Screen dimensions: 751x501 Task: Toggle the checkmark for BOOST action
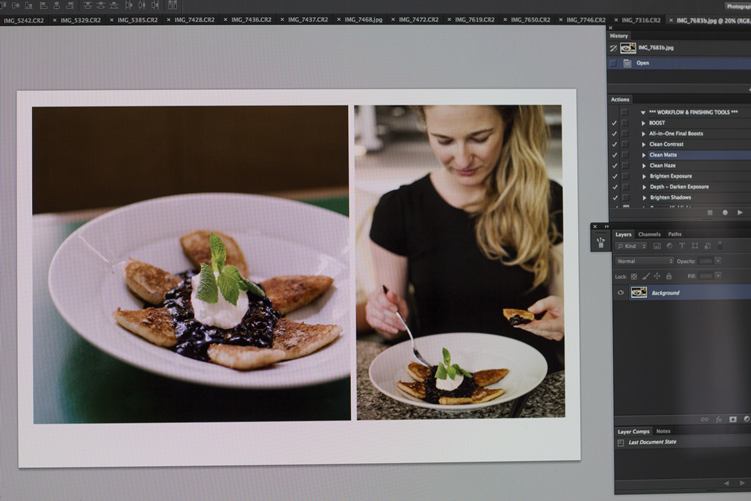tap(614, 123)
